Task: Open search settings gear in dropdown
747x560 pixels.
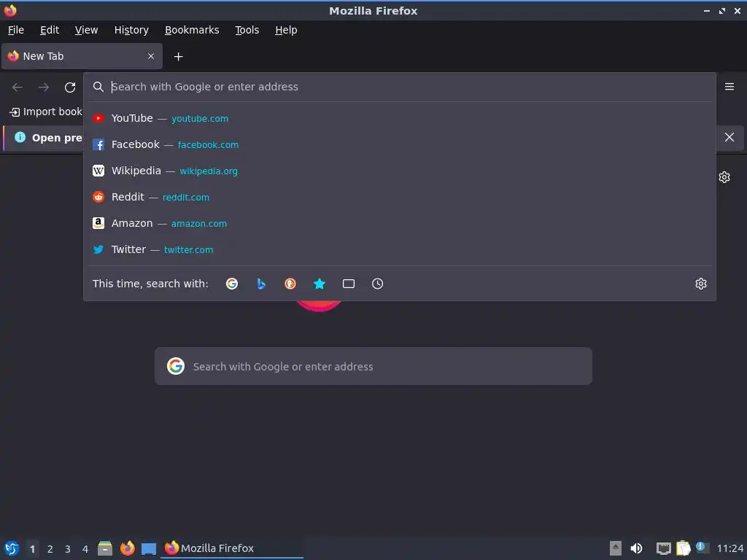Action: tap(701, 284)
